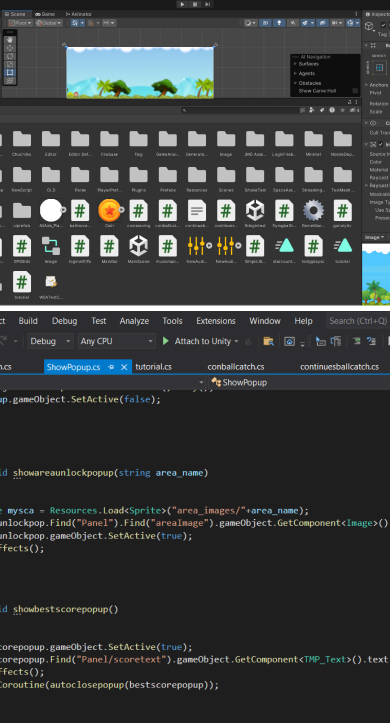This screenshot has height=723, width=390.
Task: Toggle scene lighting bulb button
Action: pos(279,23)
